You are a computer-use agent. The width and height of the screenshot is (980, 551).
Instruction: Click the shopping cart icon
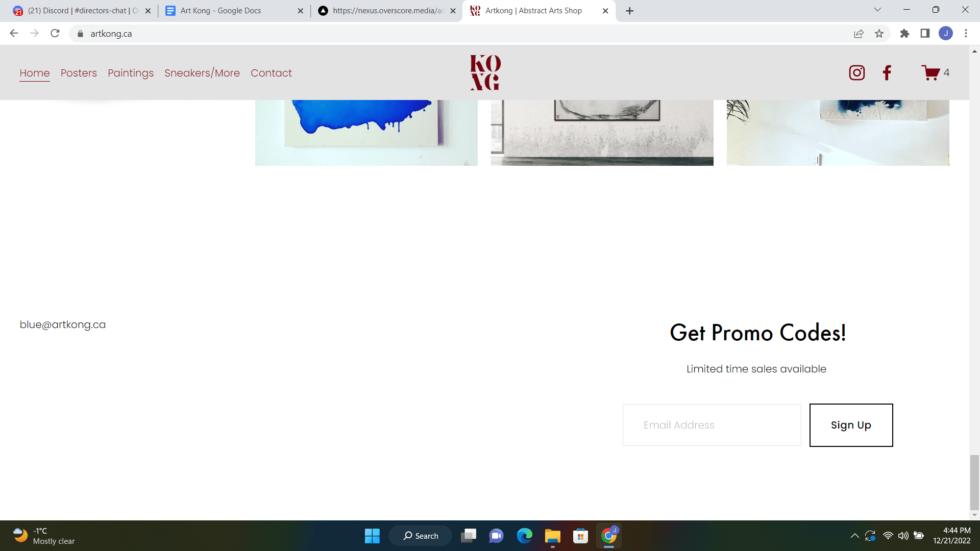(931, 72)
